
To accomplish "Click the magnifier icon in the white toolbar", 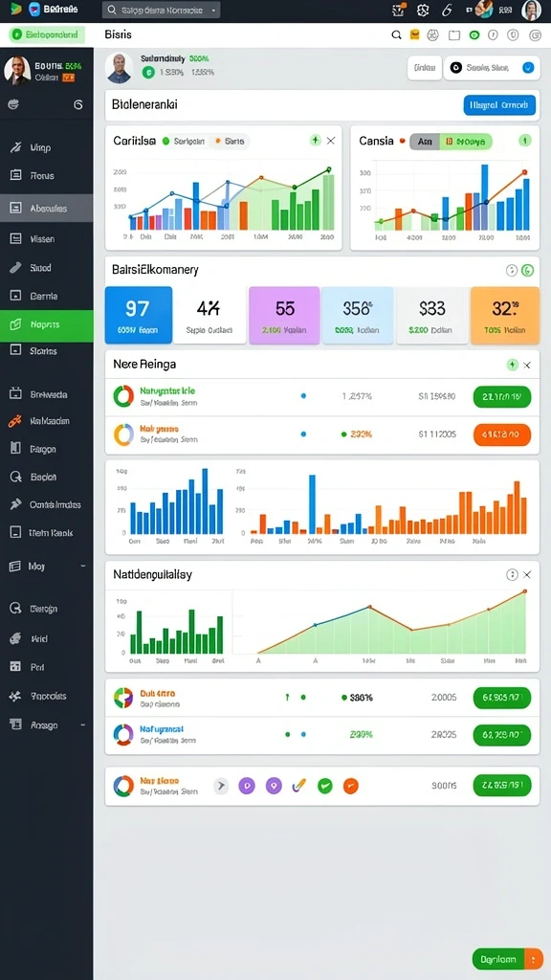I will point(396,35).
